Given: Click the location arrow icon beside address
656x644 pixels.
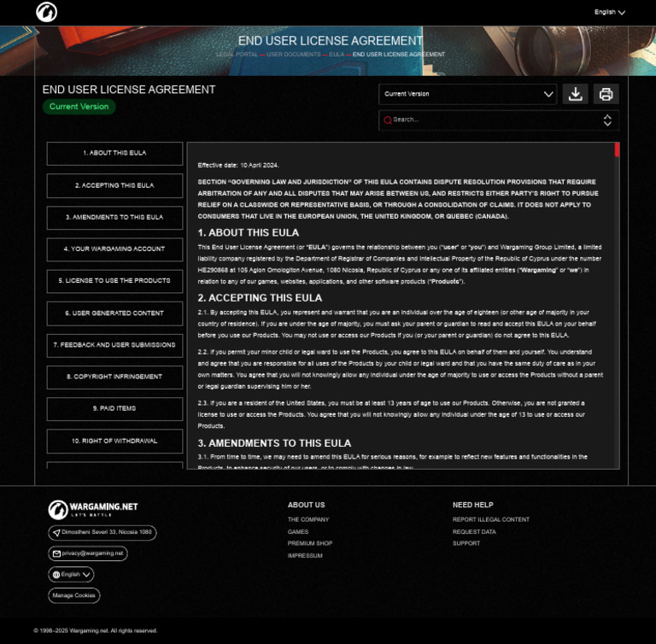Looking at the screenshot, I should 56,533.
